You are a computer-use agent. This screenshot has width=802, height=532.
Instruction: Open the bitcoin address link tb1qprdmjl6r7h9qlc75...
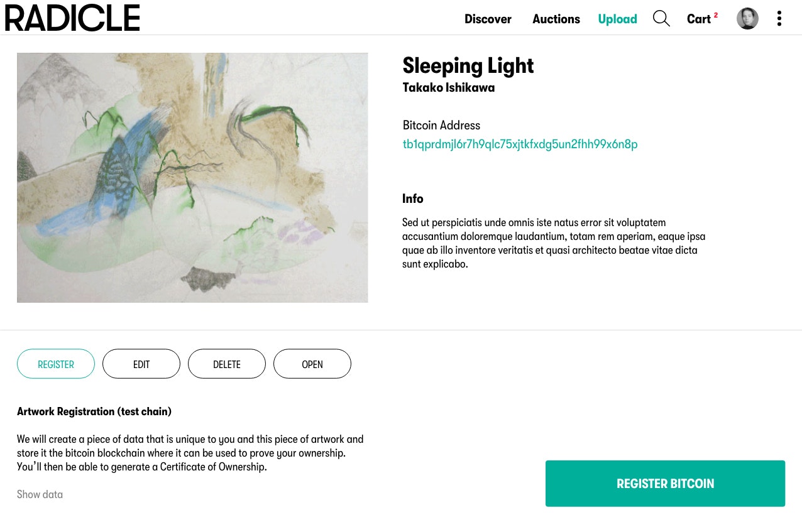[520, 144]
